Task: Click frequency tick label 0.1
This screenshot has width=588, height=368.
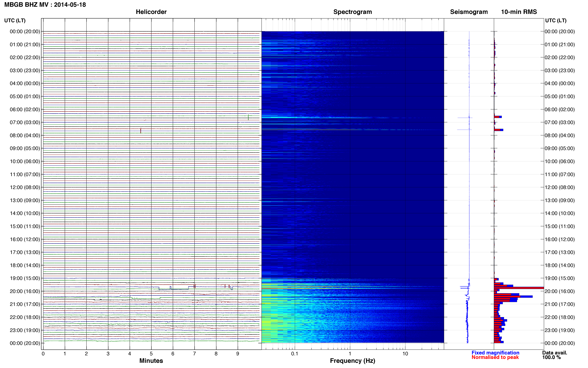Action: click(295, 354)
